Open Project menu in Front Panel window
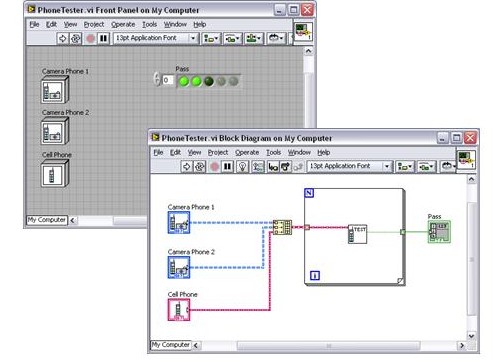 tap(94, 24)
